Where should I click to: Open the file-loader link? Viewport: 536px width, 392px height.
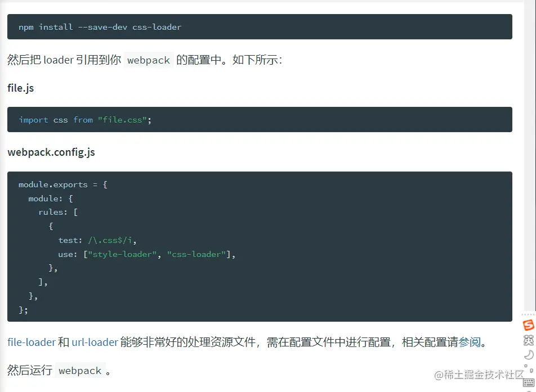(32, 342)
